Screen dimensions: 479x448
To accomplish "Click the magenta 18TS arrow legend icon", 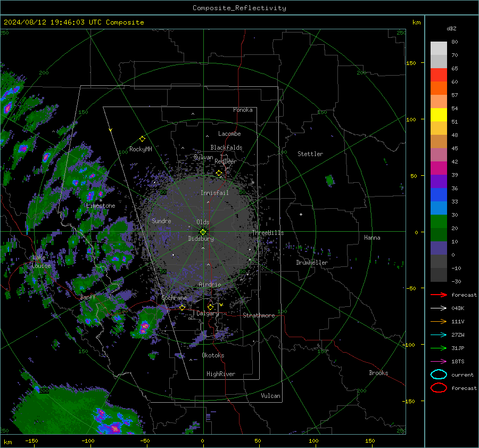I will coord(439,361).
